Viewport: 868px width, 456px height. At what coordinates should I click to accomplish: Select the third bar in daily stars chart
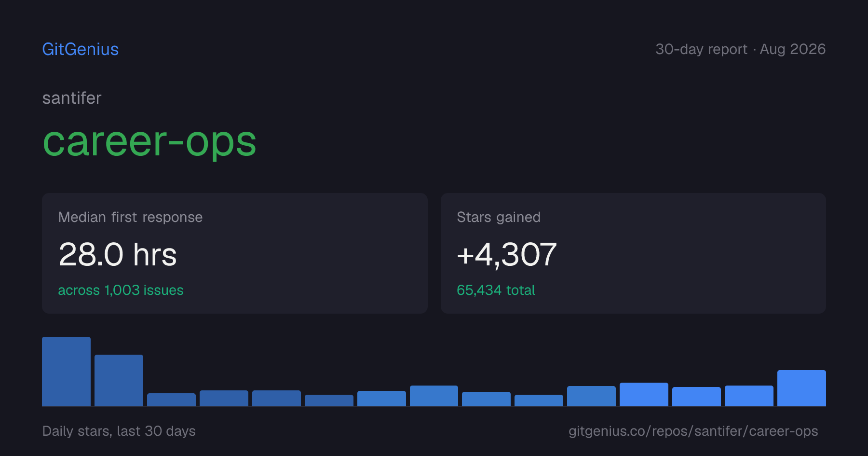click(x=171, y=400)
